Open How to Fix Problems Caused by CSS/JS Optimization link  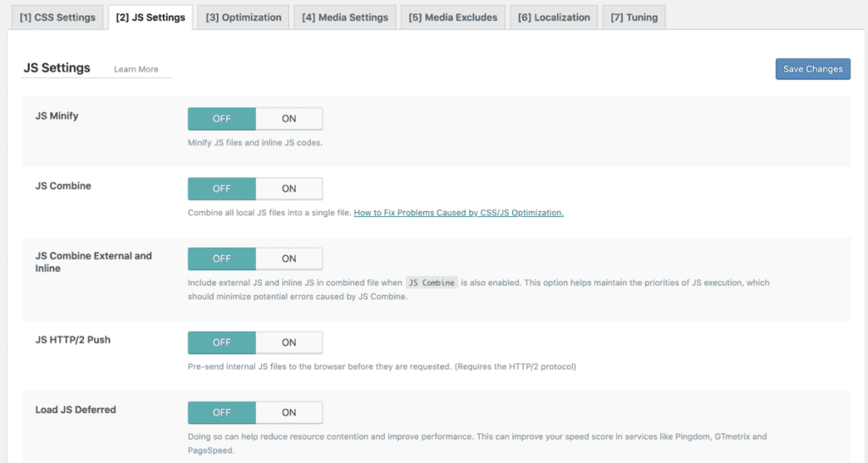pos(459,213)
